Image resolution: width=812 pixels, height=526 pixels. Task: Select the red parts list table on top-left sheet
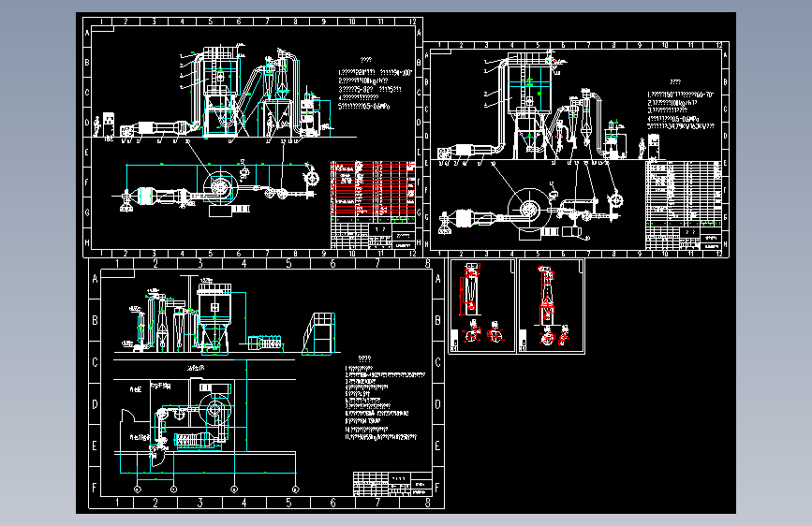373,189
